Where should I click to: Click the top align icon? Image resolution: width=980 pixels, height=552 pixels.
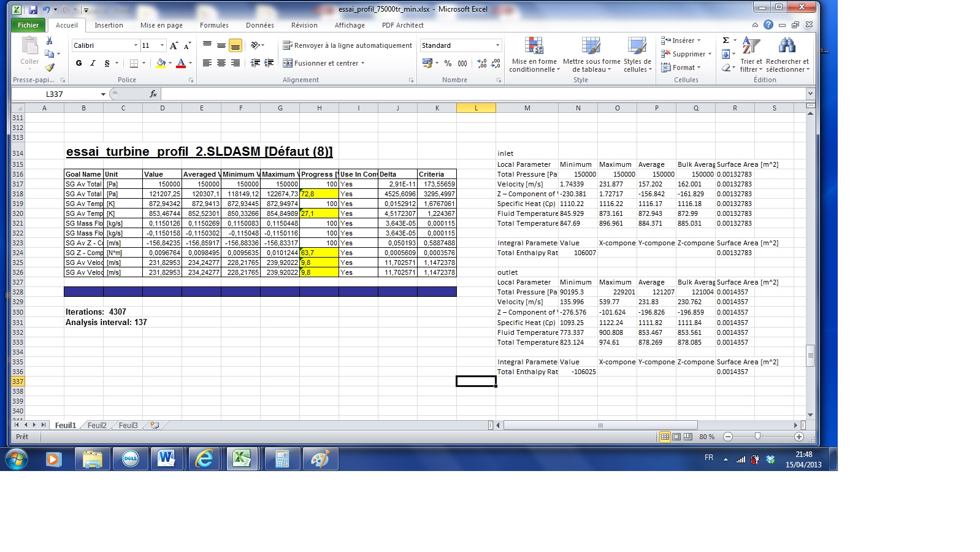(207, 45)
